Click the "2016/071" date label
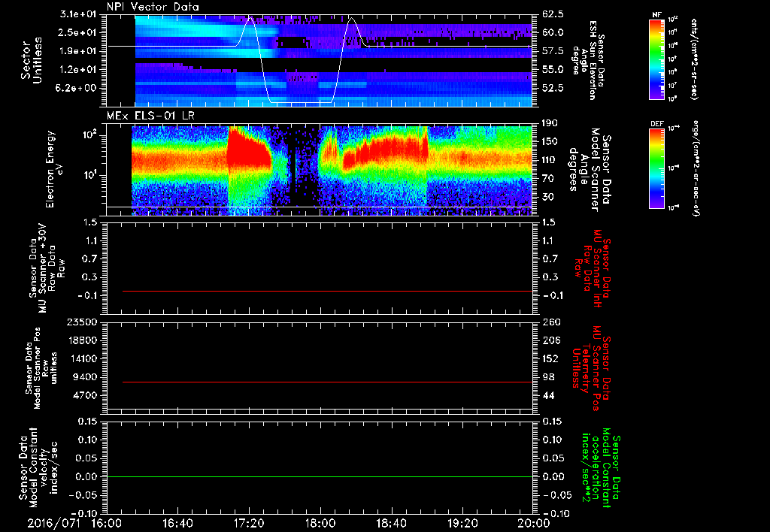The image size is (770, 532). coord(53,523)
